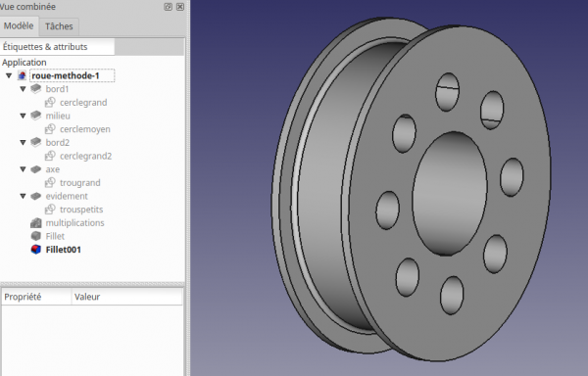588x376 pixels.
Task: Collapse the evidement node
Action: [23, 196]
